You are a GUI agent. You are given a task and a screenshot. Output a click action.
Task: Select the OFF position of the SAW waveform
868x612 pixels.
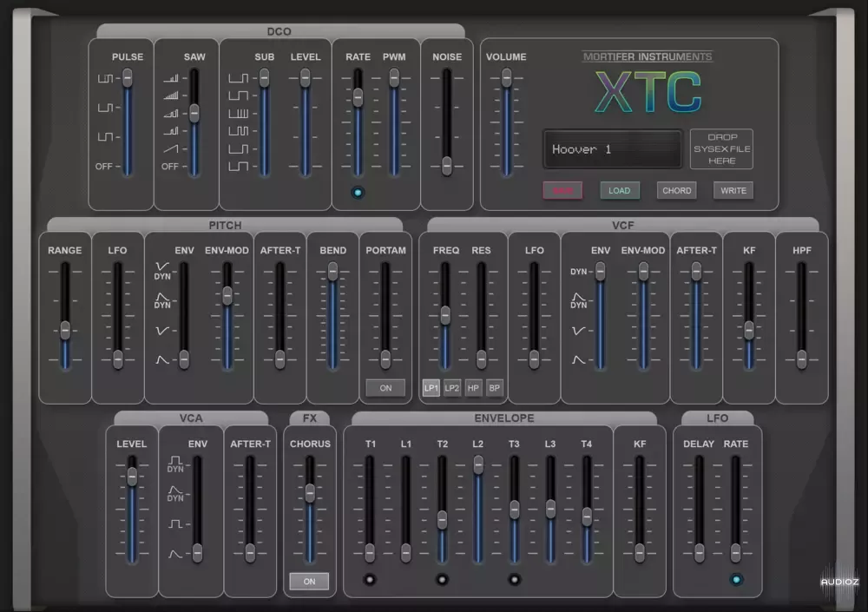click(169, 166)
